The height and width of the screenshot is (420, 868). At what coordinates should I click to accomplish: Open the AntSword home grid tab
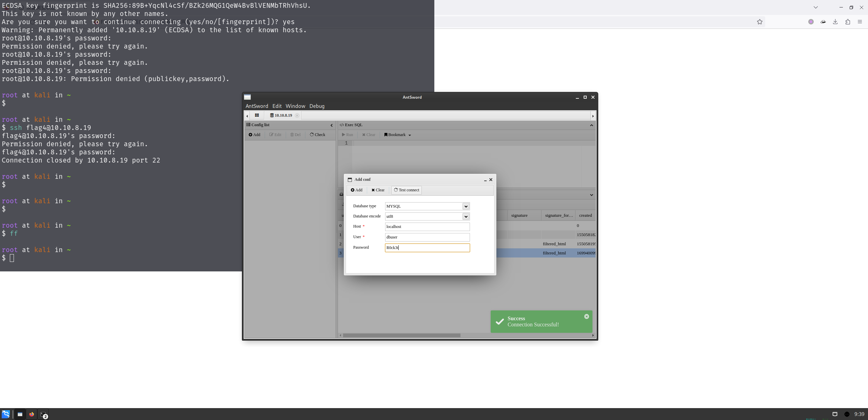[257, 115]
